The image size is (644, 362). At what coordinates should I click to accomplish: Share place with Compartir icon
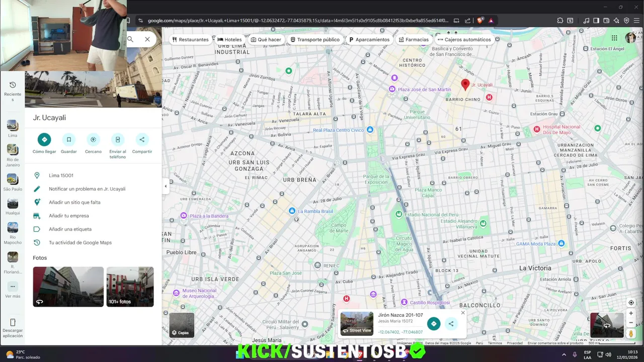[x=142, y=139]
